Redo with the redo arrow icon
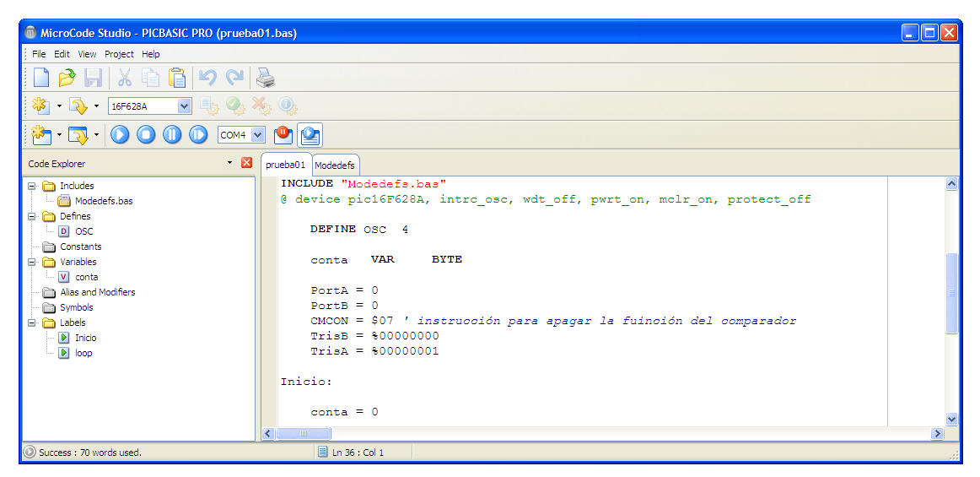Viewport: 980px width, 477px height. pos(234,78)
